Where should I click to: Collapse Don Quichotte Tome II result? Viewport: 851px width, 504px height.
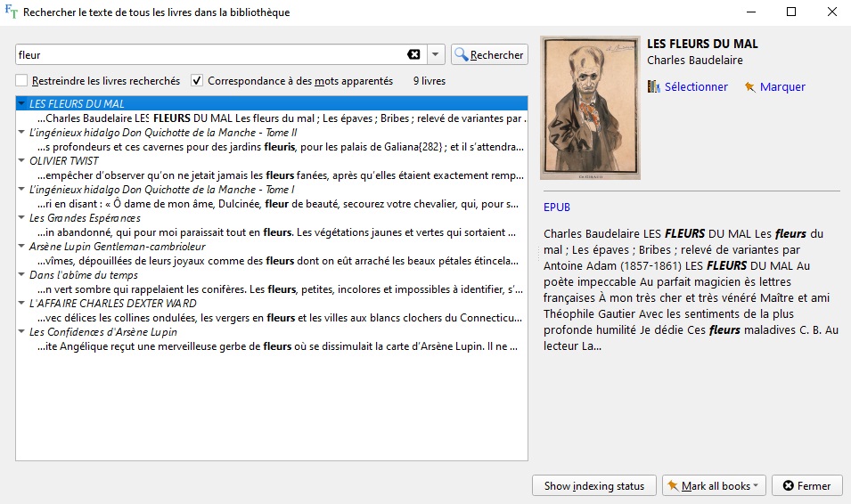[21, 132]
